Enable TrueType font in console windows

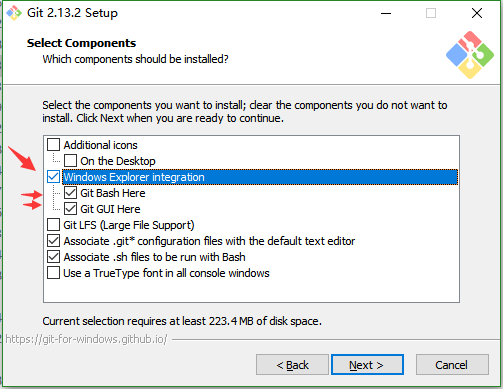[x=54, y=273]
